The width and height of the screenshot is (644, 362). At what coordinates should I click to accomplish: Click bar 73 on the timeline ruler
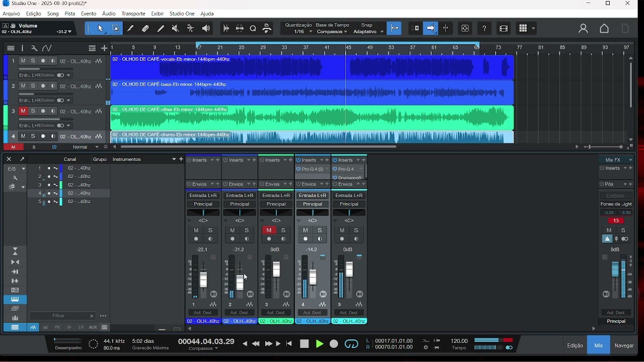click(x=499, y=47)
